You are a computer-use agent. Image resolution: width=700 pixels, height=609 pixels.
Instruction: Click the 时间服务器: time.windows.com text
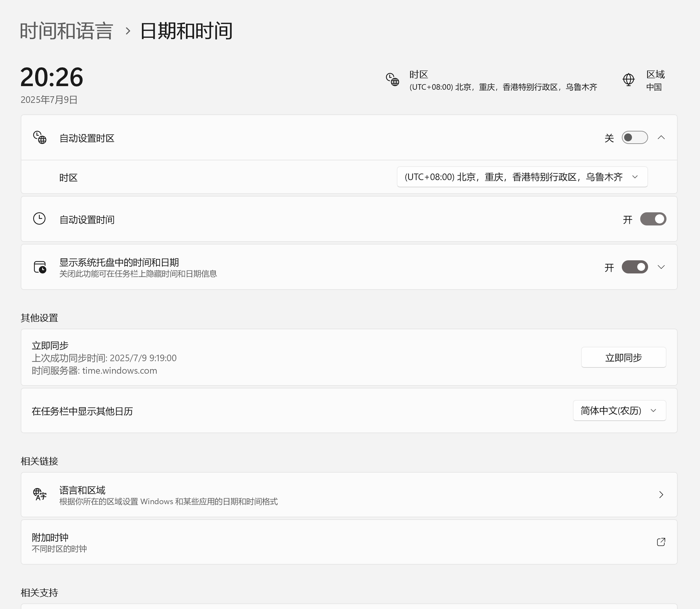94,370
